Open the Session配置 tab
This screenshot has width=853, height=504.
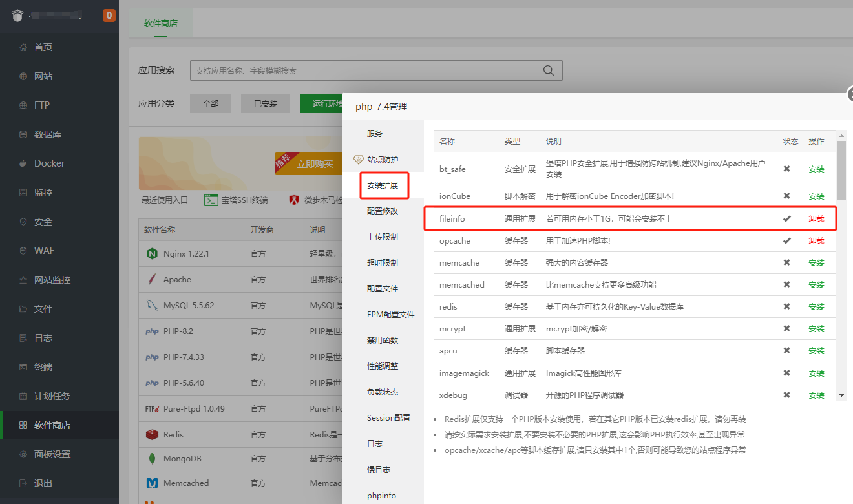tap(389, 418)
